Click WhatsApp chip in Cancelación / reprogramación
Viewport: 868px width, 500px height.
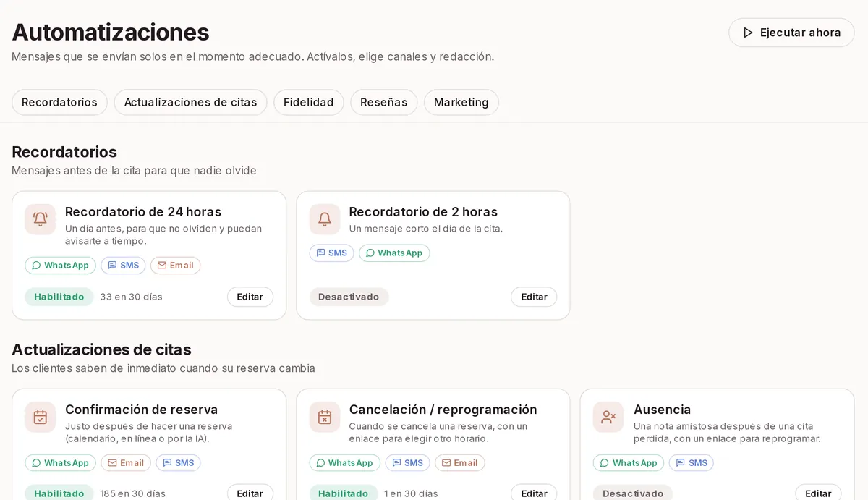coord(345,463)
